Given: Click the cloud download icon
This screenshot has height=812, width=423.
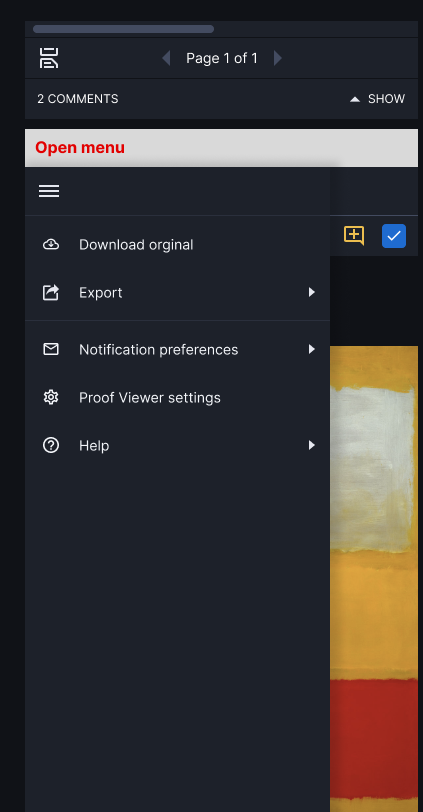Looking at the screenshot, I should 51,244.
